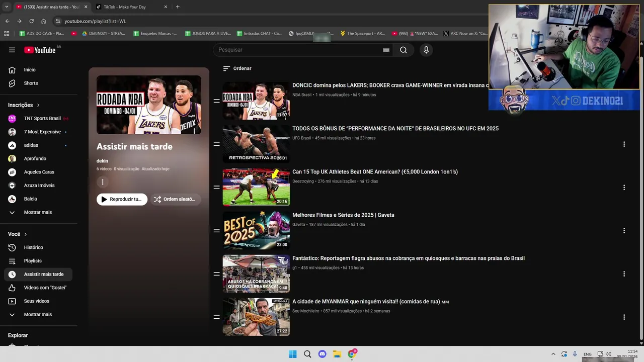Grab reorder handle of DONCIC video
644x362 pixels.
click(x=216, y=101)
